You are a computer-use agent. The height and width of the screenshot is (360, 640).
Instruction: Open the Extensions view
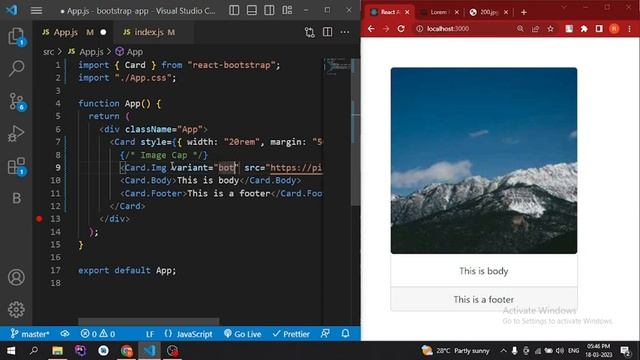pos(16,166)
